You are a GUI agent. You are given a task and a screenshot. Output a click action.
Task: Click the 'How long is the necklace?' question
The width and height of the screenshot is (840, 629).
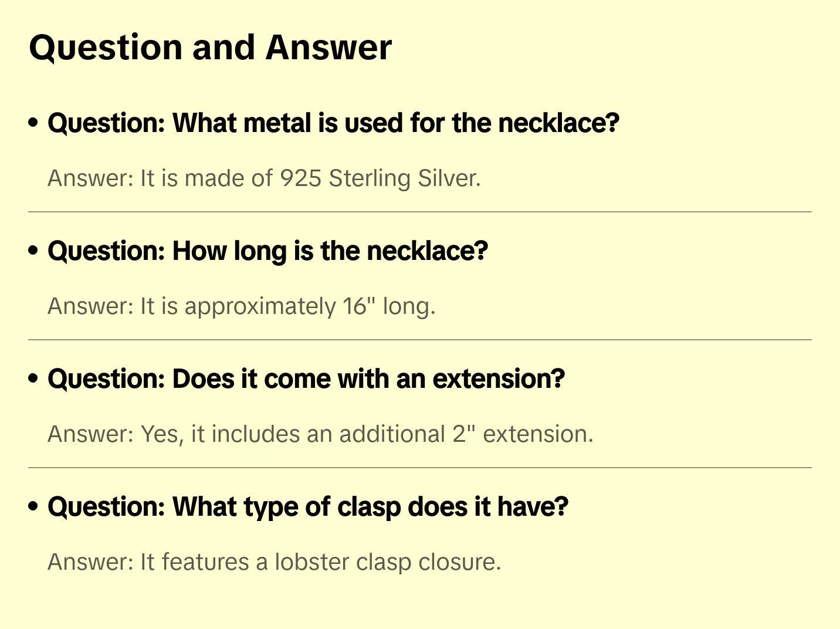[267, 251]
